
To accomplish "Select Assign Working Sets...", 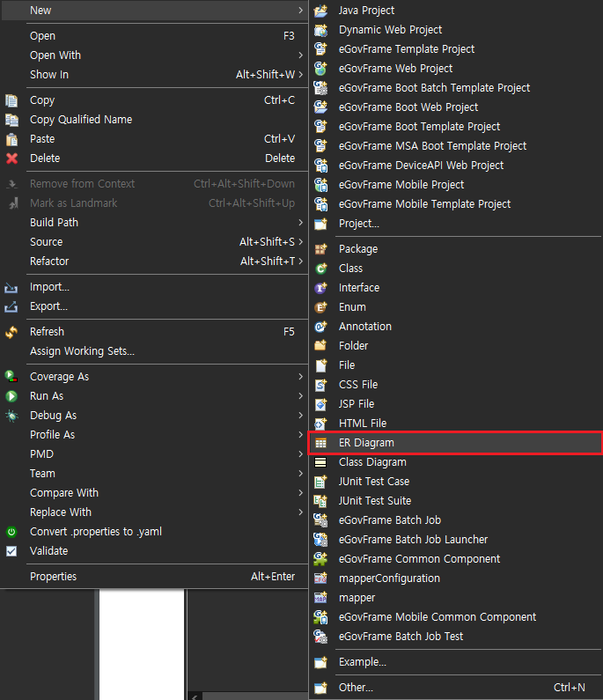I will (x=154, y=351).
